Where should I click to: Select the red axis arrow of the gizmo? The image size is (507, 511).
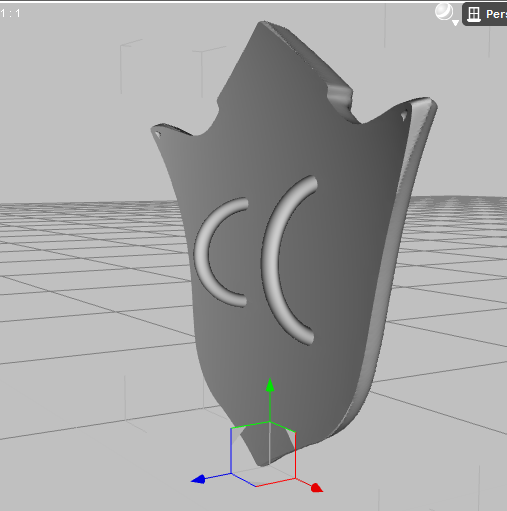click(x=316, y=488)
